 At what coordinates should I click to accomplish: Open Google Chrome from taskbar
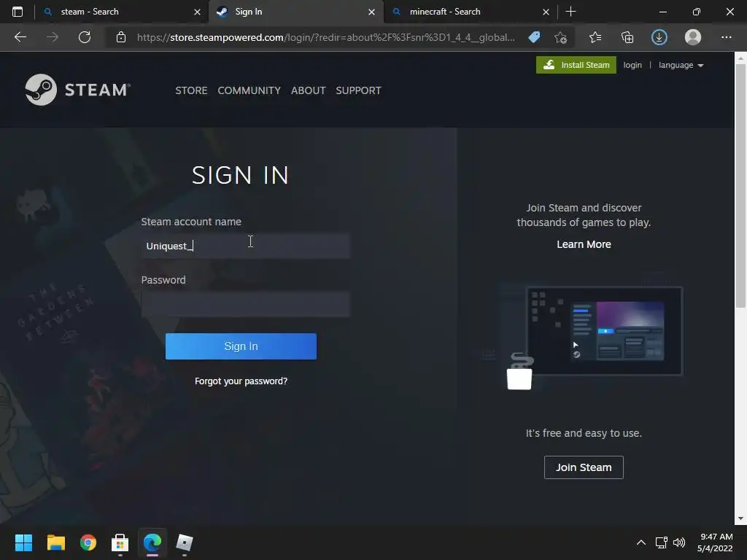pos(88,542)
